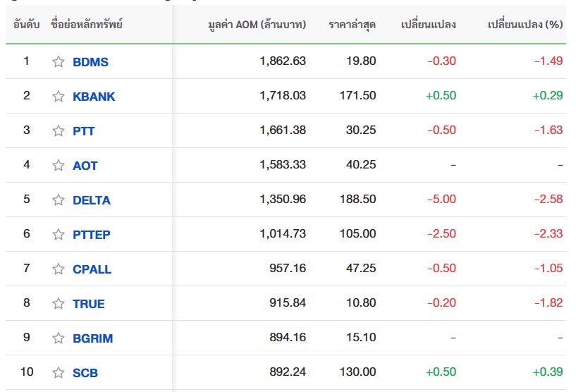The height and width of the screenshot is (392, 583).
Task: Open the BDMS stock link
Action: tap(90, 61)
